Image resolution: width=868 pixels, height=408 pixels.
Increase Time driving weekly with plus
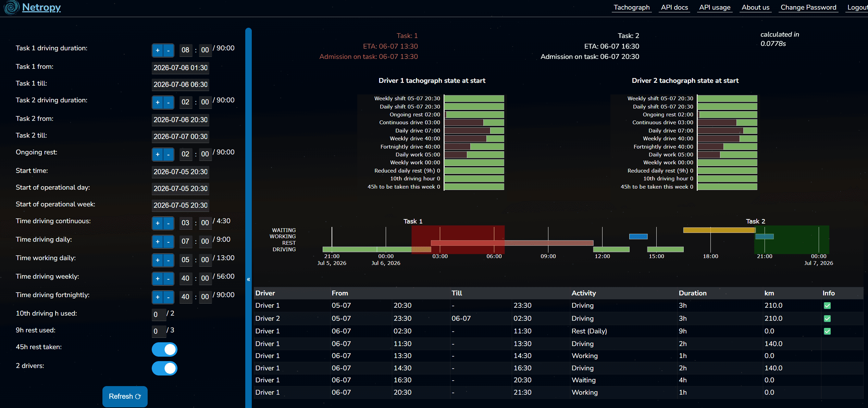pyautogui.click(x=158, y=279)
